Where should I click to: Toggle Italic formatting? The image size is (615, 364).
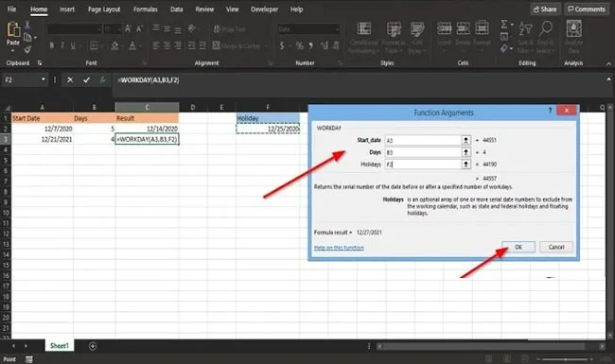pyautogui.click(x=61, y=45)
